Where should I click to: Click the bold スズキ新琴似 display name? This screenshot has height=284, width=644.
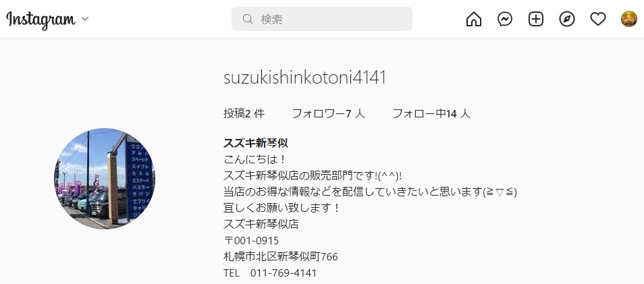[255, 143]
